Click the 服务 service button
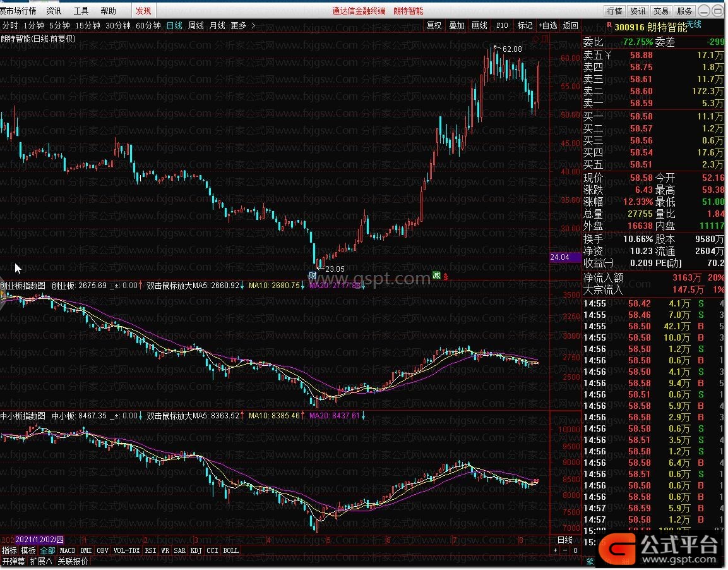 click(x=684, y=11)
